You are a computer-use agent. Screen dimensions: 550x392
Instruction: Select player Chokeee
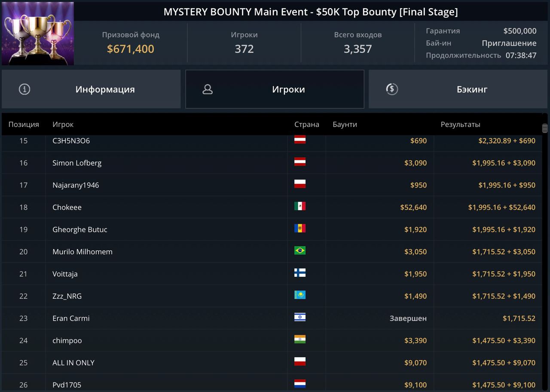[x=67, y=207]
